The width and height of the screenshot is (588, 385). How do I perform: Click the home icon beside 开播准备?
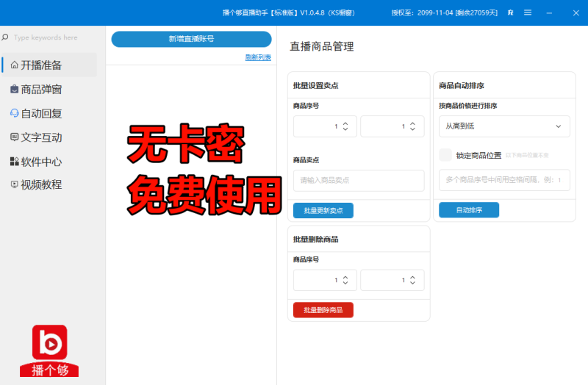point(14,65)
